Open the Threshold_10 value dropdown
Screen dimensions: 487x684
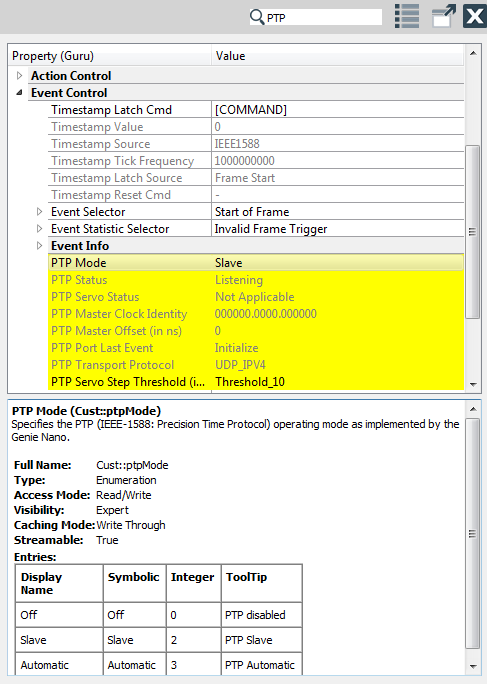338,382
